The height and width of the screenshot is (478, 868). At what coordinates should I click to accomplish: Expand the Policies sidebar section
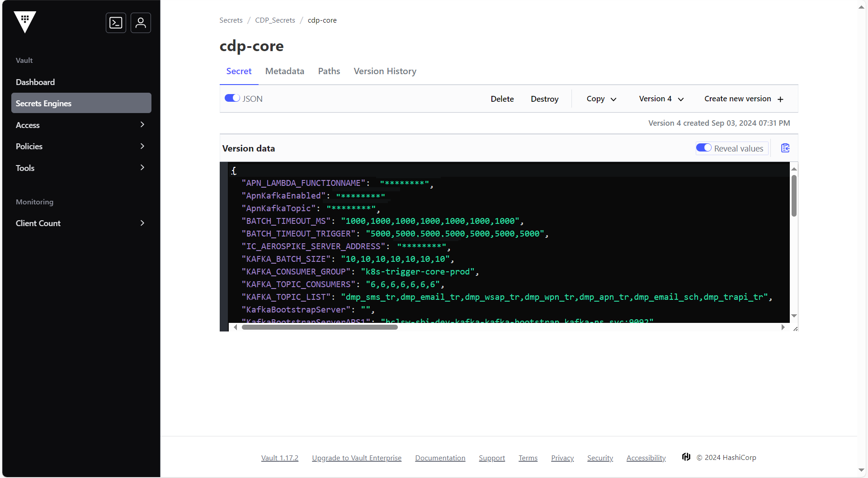(x=81, y=146)
